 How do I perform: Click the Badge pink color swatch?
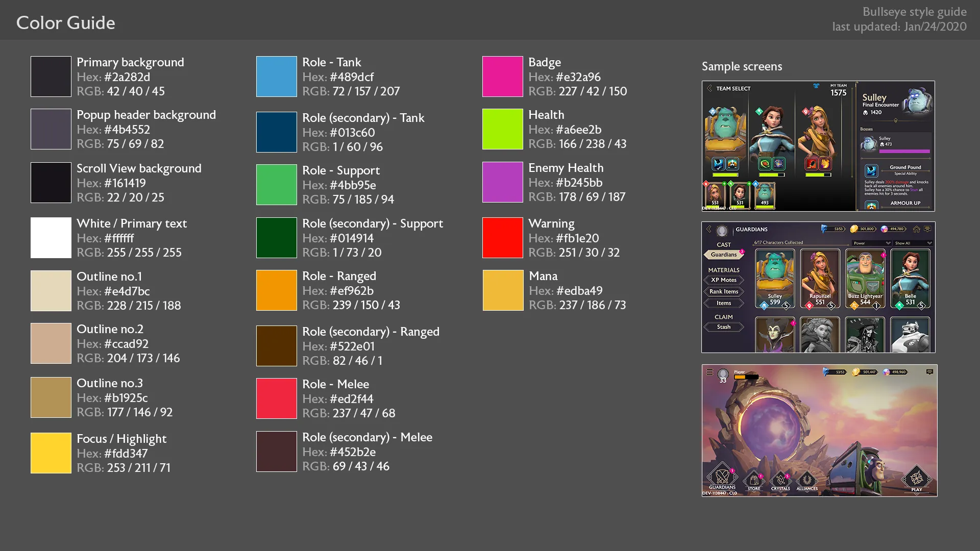[503, 77]
